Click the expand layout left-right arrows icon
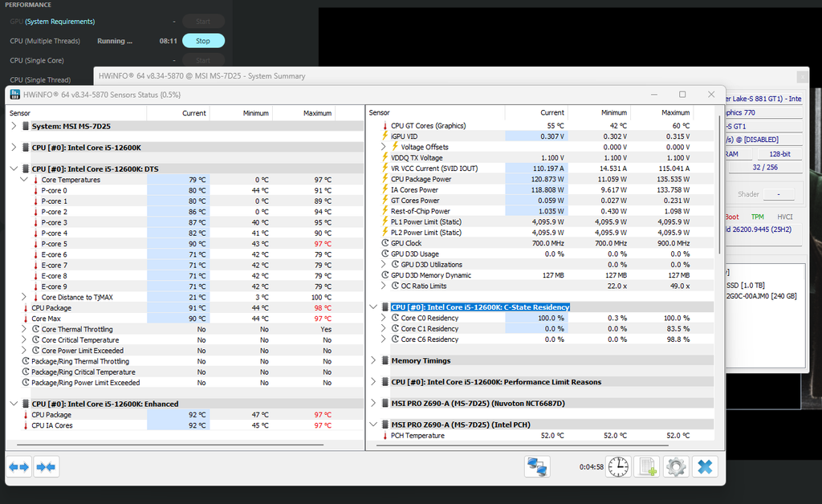The height and width of the screenshot is (504, 822). (19, 467)
